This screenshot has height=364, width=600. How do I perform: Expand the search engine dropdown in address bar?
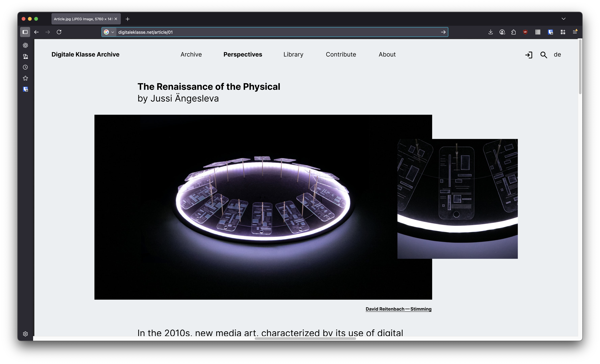[112, 32]
